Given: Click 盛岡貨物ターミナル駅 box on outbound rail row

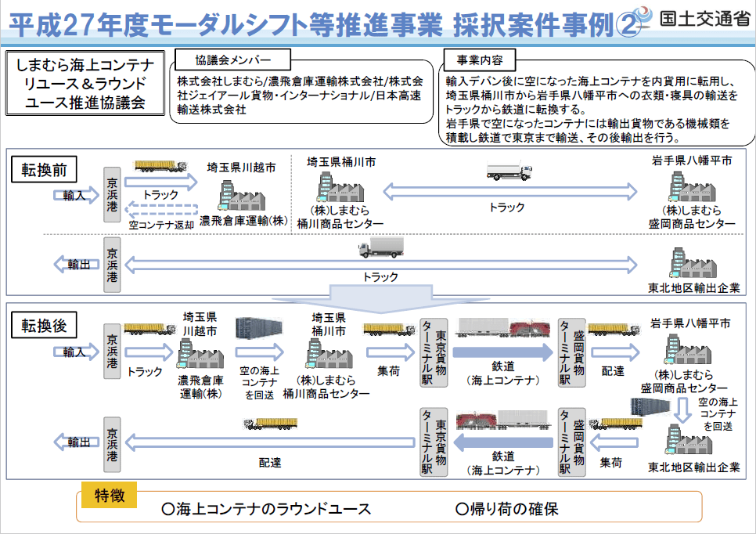Looking at the screenshot, I should pyautogui.click(x=572, y=352).
